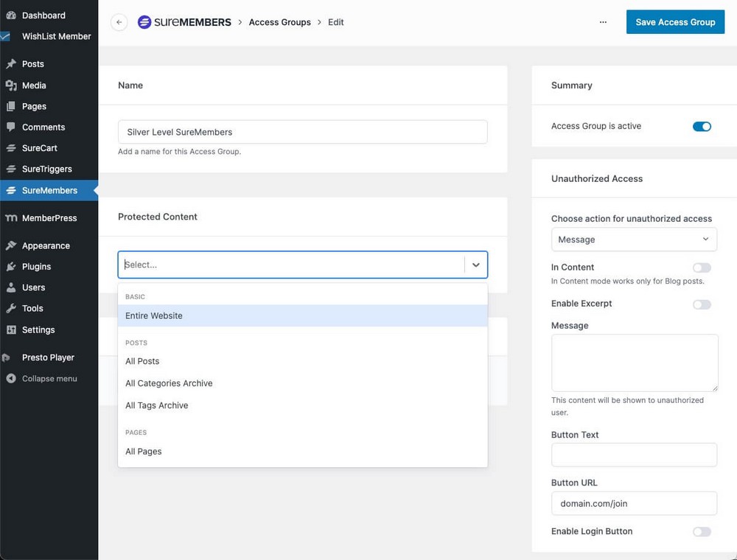Image resolution: width=737 pixels, height=560 pixels.
Task: Click the MemberPress logo icon
Action: click(x=11, y=218)
